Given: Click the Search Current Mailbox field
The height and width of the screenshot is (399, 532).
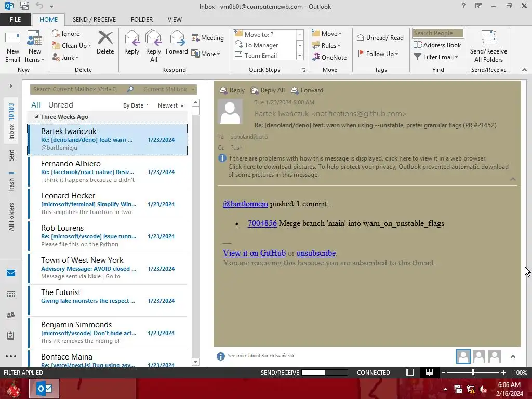Looking at the screenshot, I should click(78, 89).
